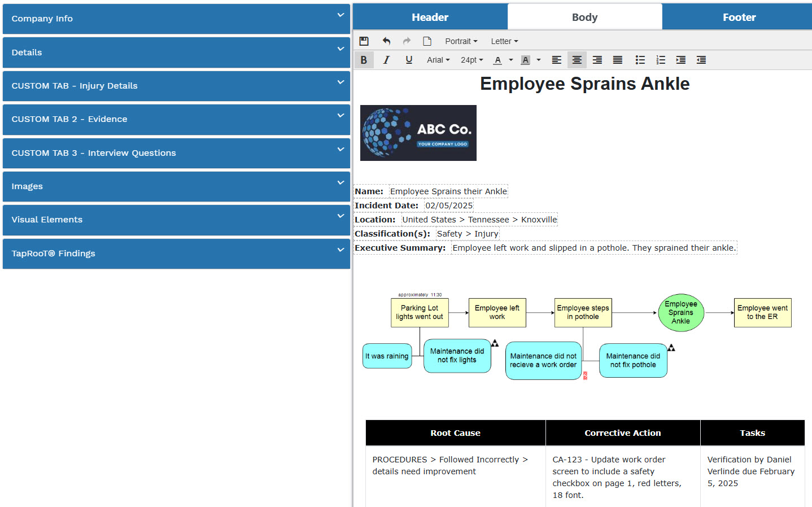Screen dimensions: 812x507
Task: Open the Arial font family dropdown
Action: 438,60
